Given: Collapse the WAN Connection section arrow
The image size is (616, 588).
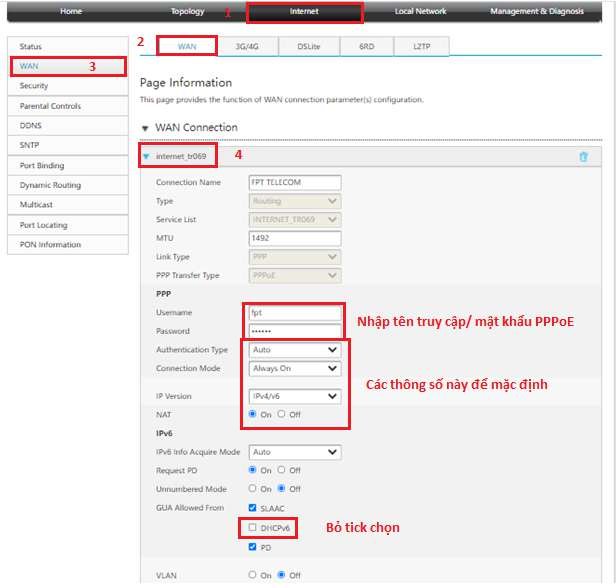Looking at the screenshot, I should (x=145, y=128).
